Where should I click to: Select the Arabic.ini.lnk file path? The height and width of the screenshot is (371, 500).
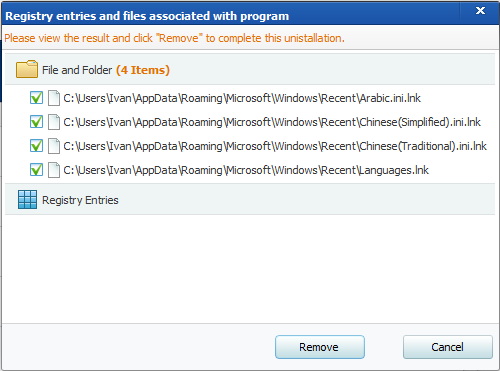tap(242, 98)
